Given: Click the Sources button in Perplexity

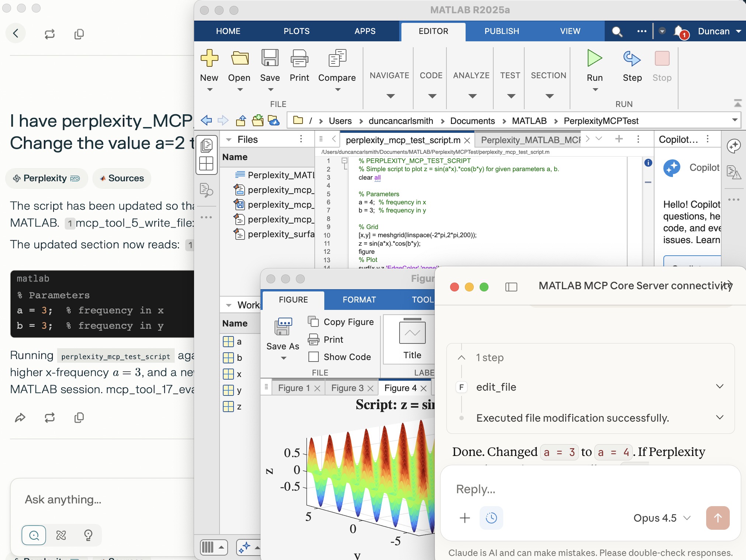Looking at the screenshot, I should 122,178.
